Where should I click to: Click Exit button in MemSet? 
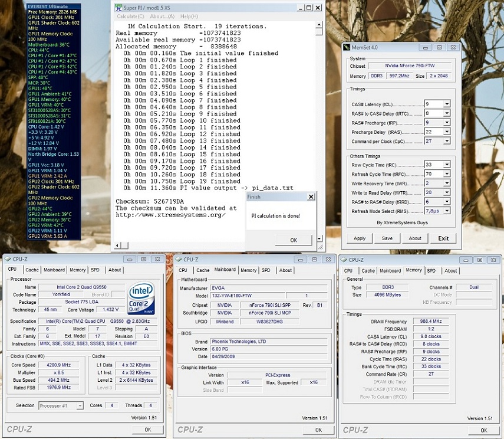pos(443,238)
